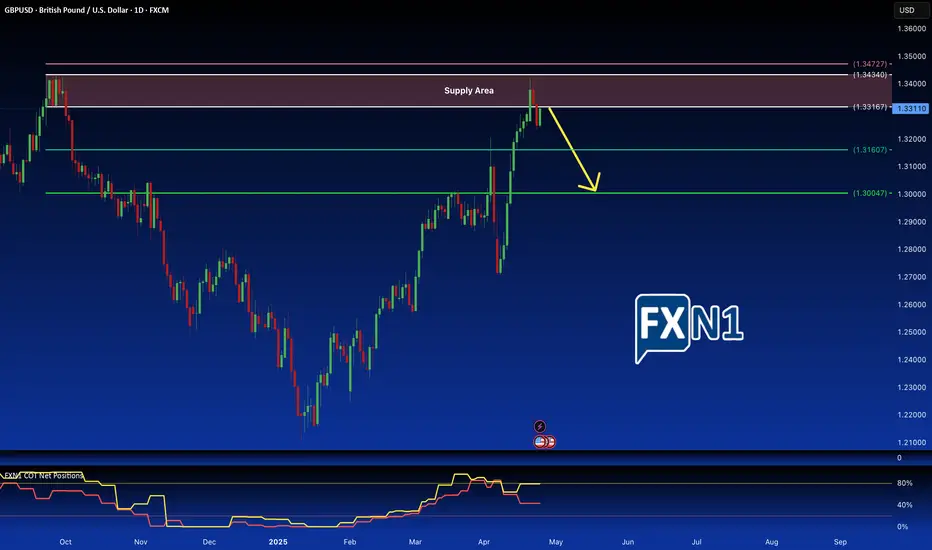Click the (1.33167) price line label
This screenshot has height=550, width=932.
point(870,107)
